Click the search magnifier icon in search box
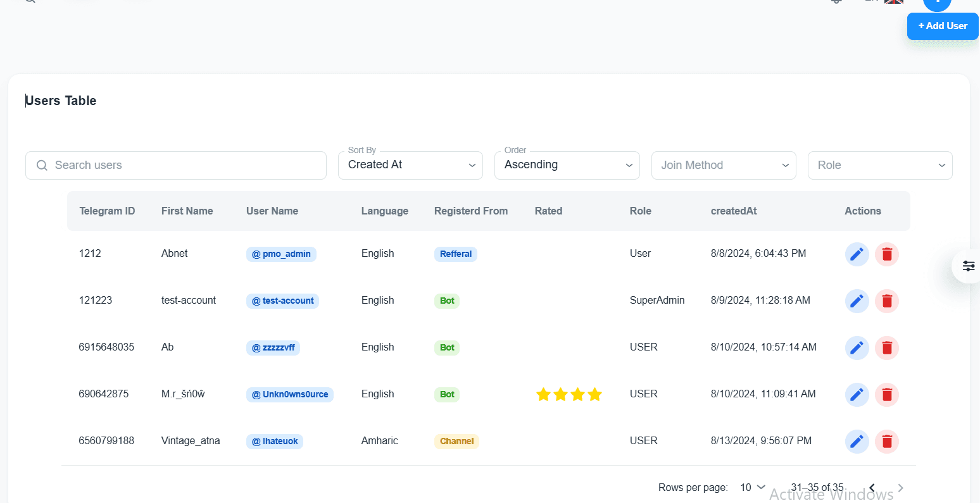This screenshot has height=503, width=980. tap(42, 165)
